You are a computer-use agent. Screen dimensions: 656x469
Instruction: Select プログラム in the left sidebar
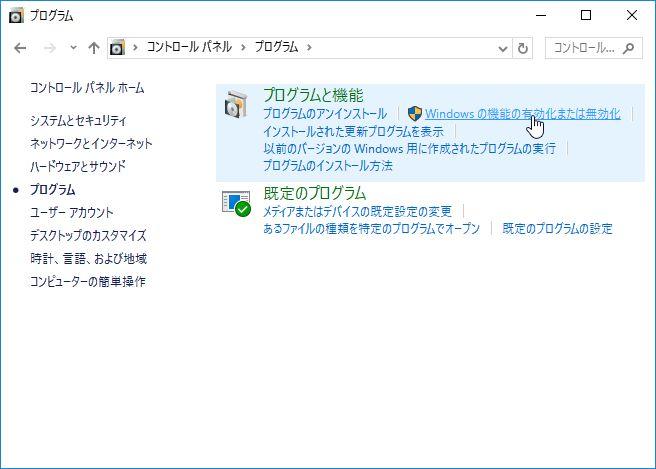[x=52, y=190]
